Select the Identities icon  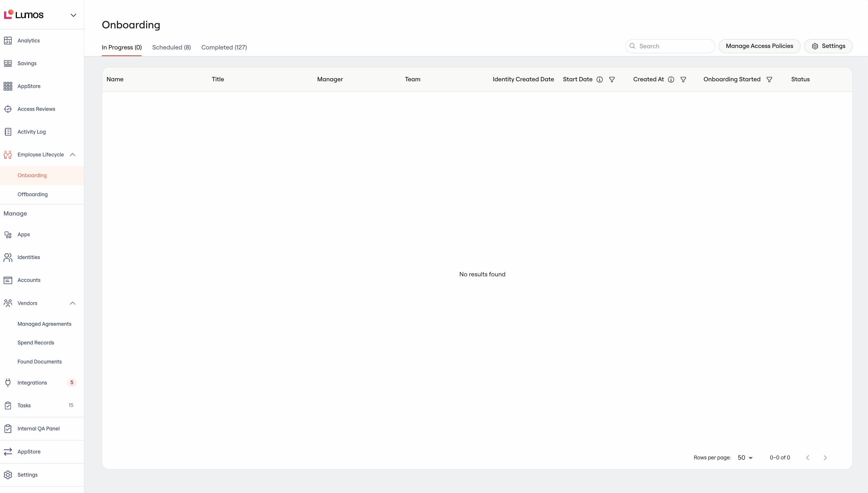8,257
